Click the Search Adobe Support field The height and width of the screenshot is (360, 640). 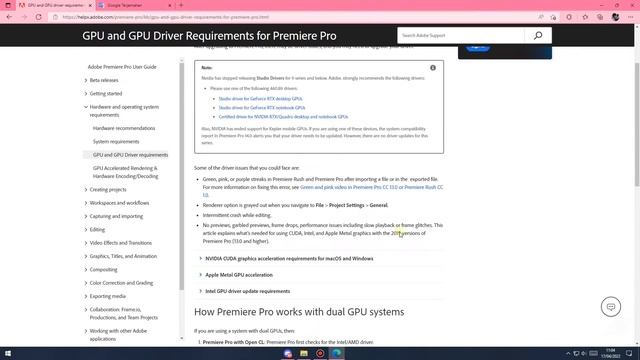click(x=461, y=36)
